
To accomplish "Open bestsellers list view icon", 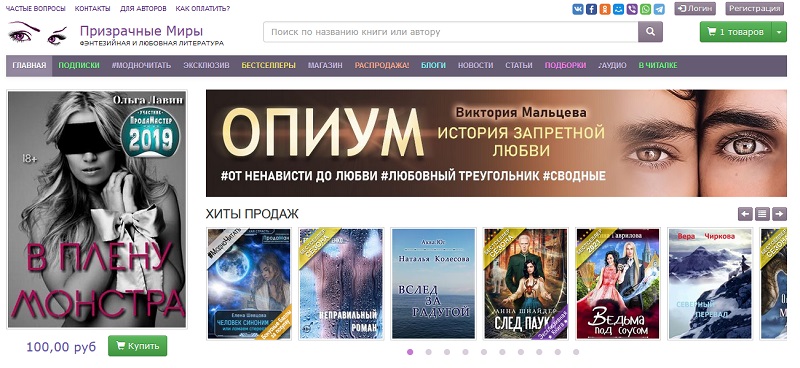I will pyautogui.click(x=762, y=214).
